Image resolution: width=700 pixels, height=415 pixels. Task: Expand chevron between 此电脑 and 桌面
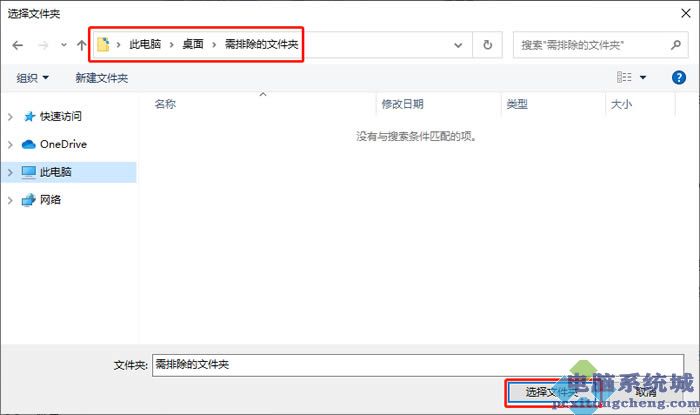point(171,45)
